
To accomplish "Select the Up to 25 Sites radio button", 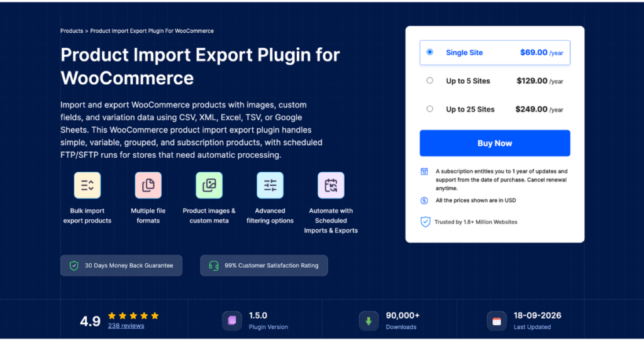I will click(x=430, y=109).
